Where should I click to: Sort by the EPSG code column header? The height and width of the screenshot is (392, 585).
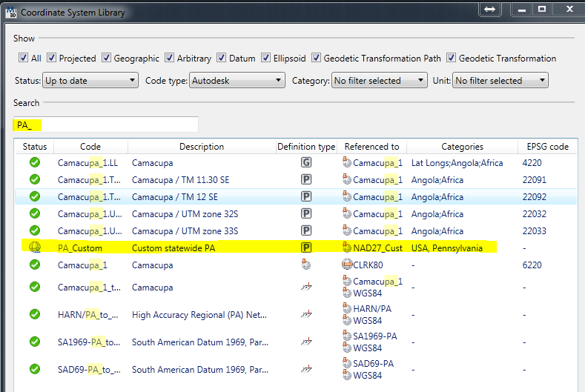coord(546,147)
